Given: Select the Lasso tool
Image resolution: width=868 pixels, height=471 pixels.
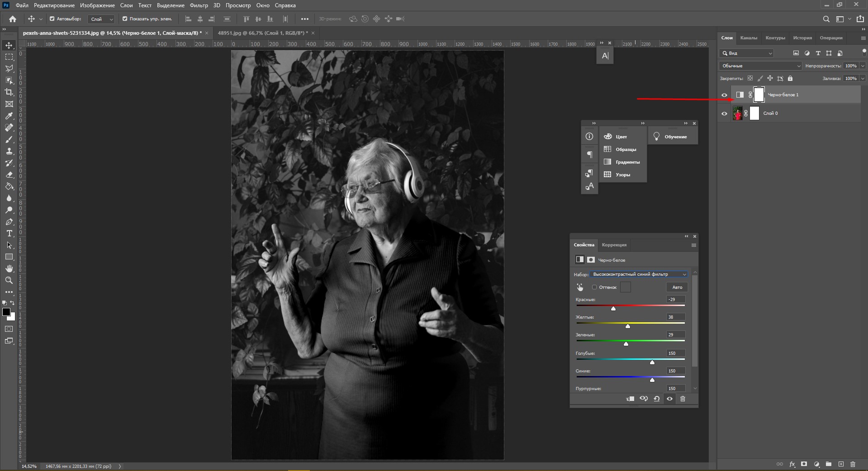Looking at the screenshot, I should [9, 69].
